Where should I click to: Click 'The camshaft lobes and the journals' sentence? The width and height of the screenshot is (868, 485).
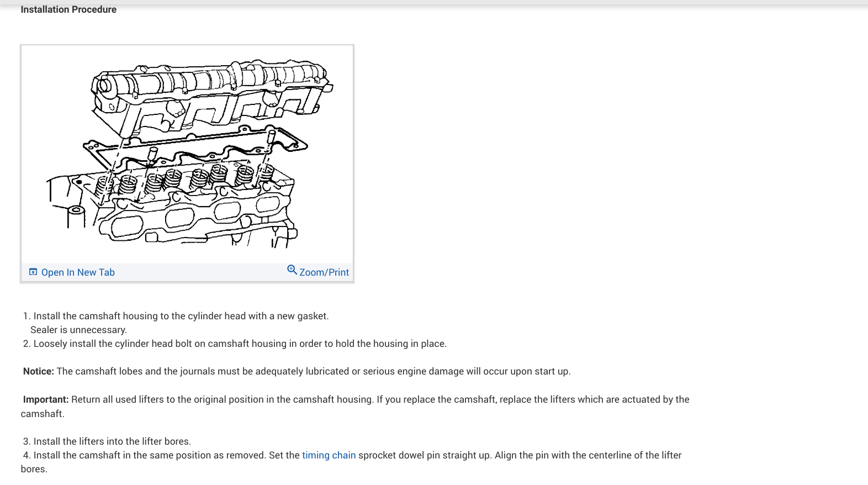(x=314, y=371)
